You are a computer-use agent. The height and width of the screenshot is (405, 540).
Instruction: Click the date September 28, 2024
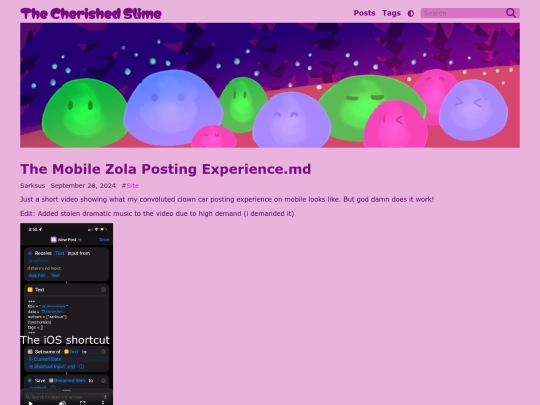click(83, 186)
